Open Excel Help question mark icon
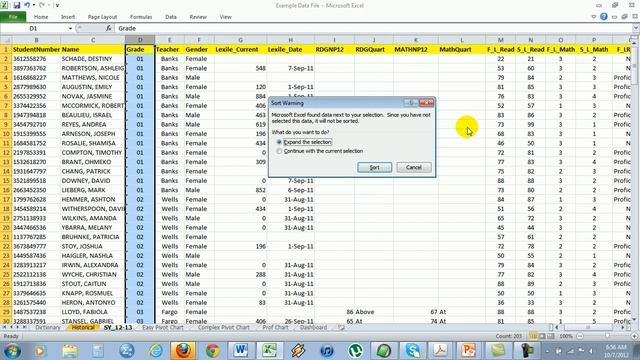Image resolution: width=640 pixels, height=360 pixels. (604, 17)
